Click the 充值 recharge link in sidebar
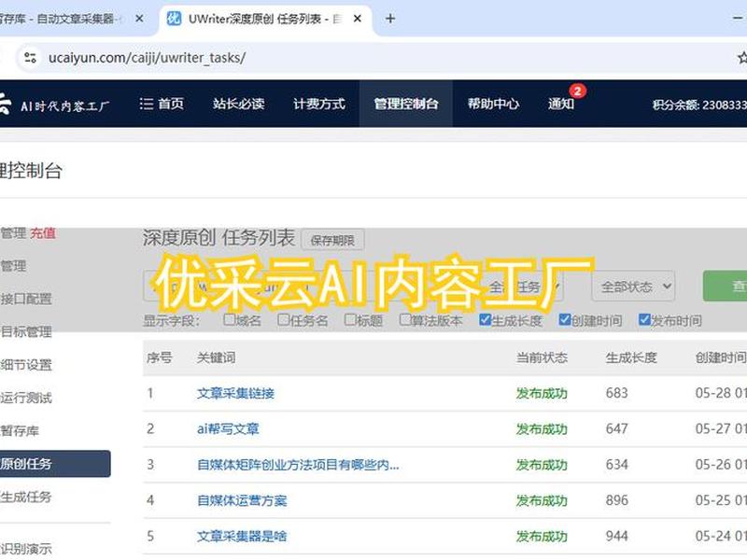 click(x=43, y=233)
